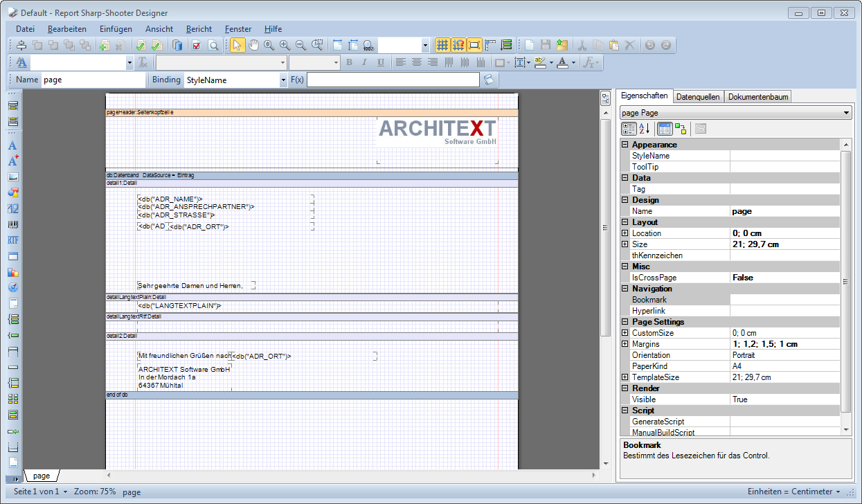Open the Bericht menu
This screenshot has height=504, width=862.
click(x=199, y=28)
